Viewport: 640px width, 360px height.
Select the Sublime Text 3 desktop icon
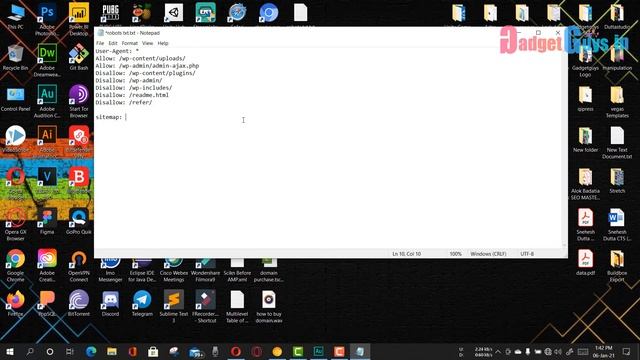pyautogui.click(x=174, y=306)
